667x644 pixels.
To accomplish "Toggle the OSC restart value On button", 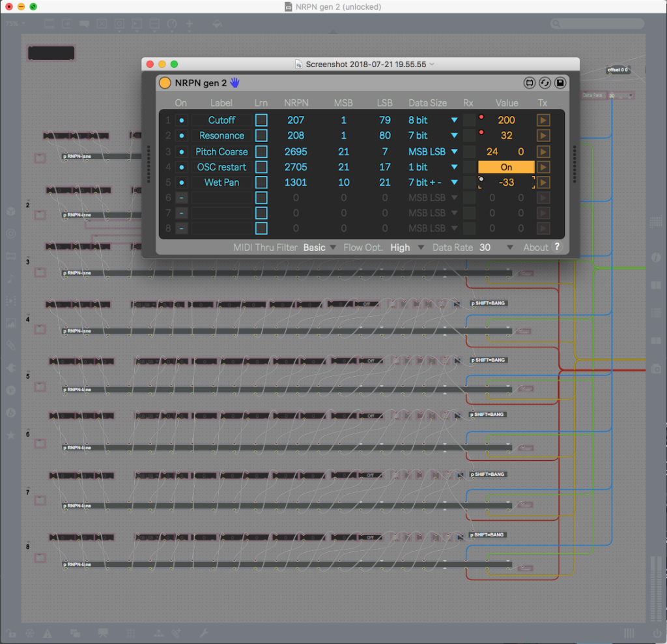I will tap(506, 167).
